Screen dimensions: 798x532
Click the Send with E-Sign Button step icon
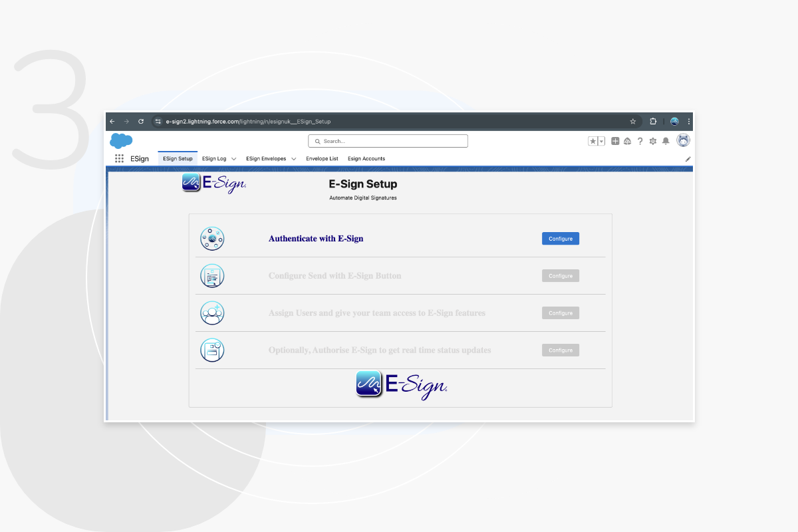tap(212, 275)
